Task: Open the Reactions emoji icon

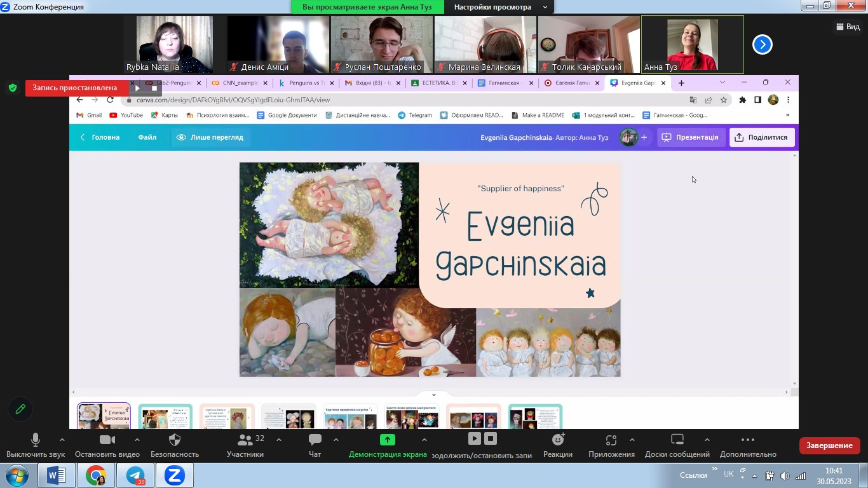Action: [558, 440]
